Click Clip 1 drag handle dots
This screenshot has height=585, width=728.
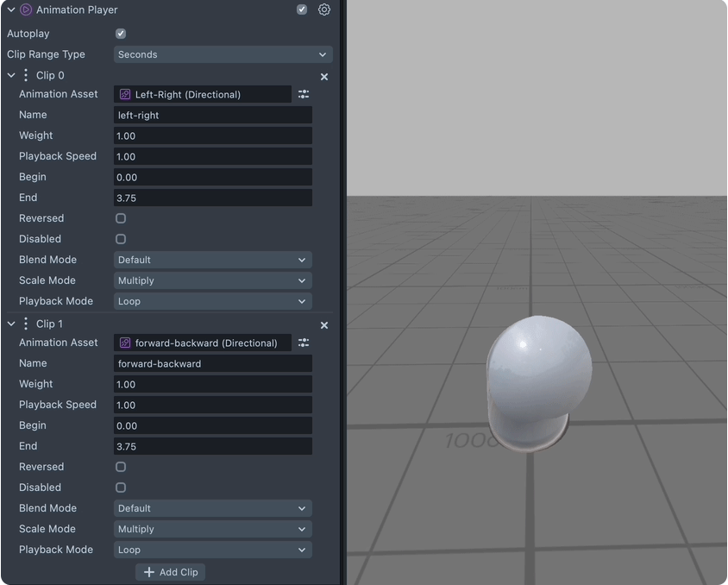[x=26, y=324]
